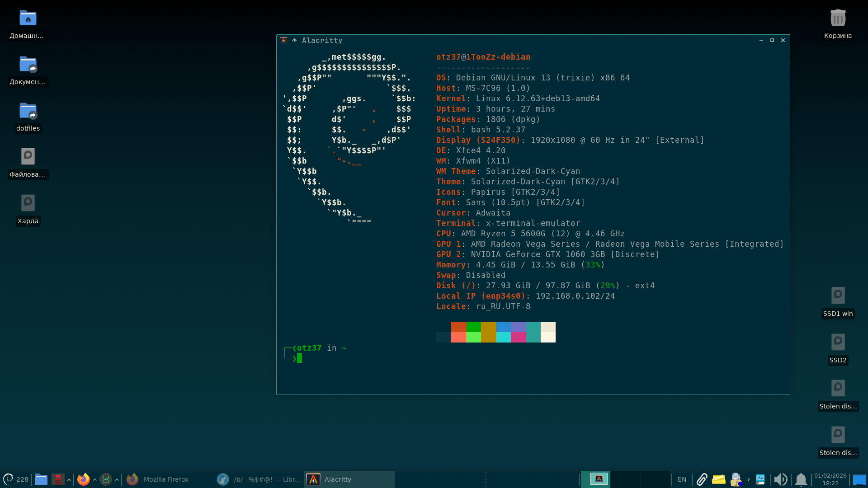Select SSD1 win drive icon

coord(838,296)
